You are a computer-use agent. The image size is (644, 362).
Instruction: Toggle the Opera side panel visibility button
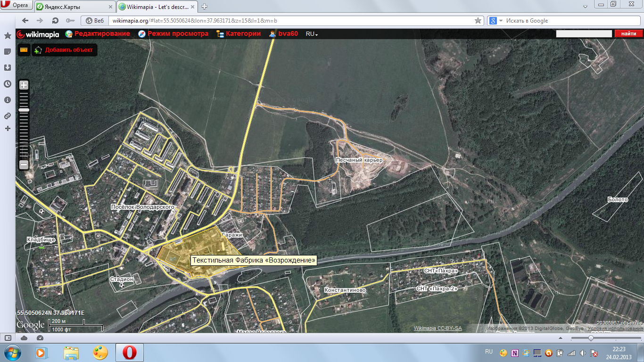click(8, 338)
